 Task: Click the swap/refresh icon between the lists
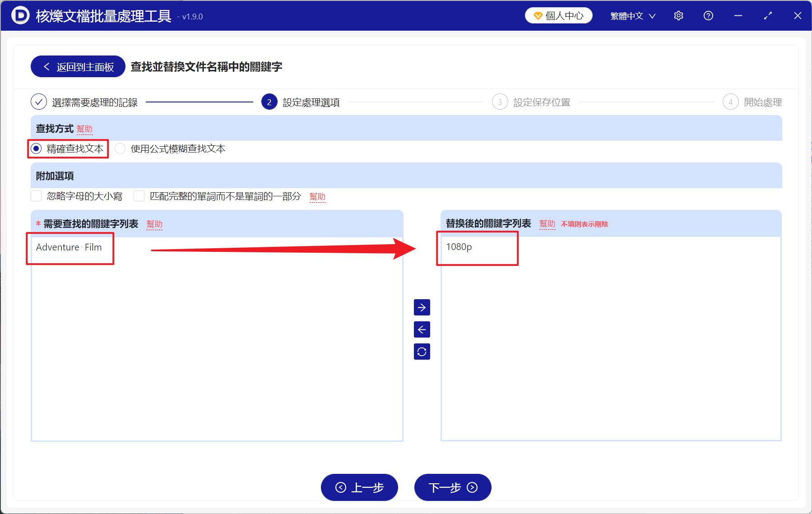tap(422, 352)
